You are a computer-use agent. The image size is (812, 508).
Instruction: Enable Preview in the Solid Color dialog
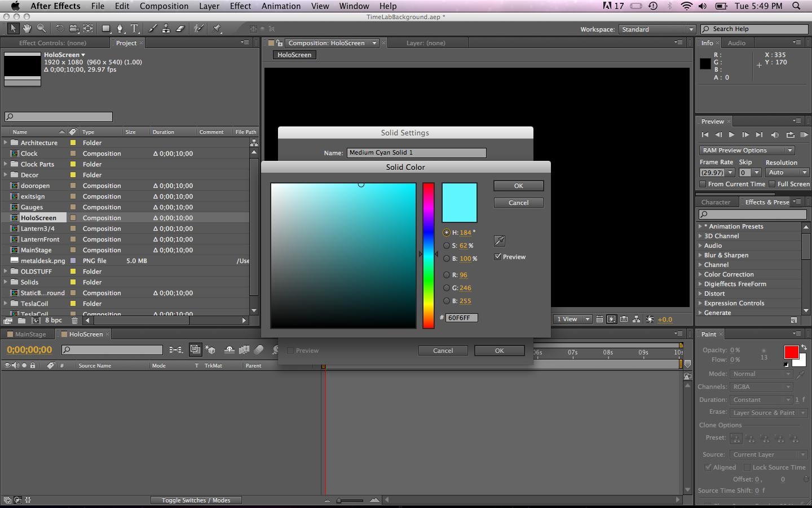(497, 256)
